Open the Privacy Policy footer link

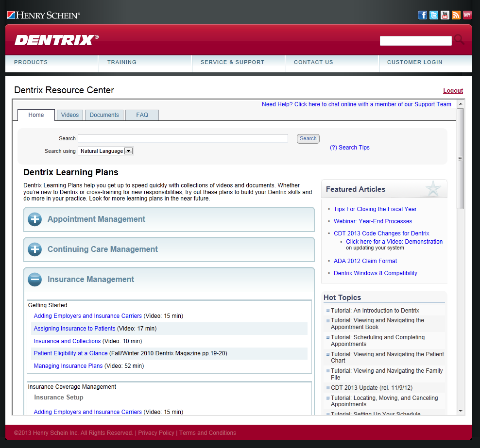156,432
